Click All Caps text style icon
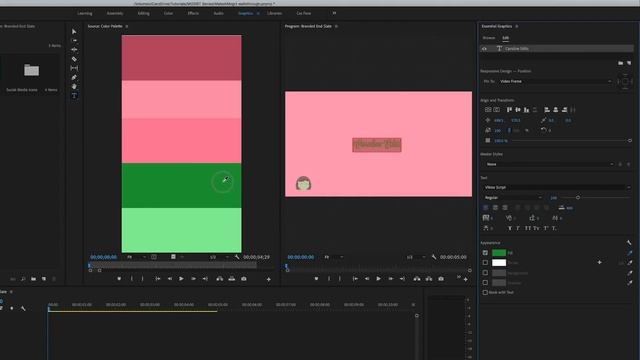This screenshot has height=360, width=640. (528, 229)
